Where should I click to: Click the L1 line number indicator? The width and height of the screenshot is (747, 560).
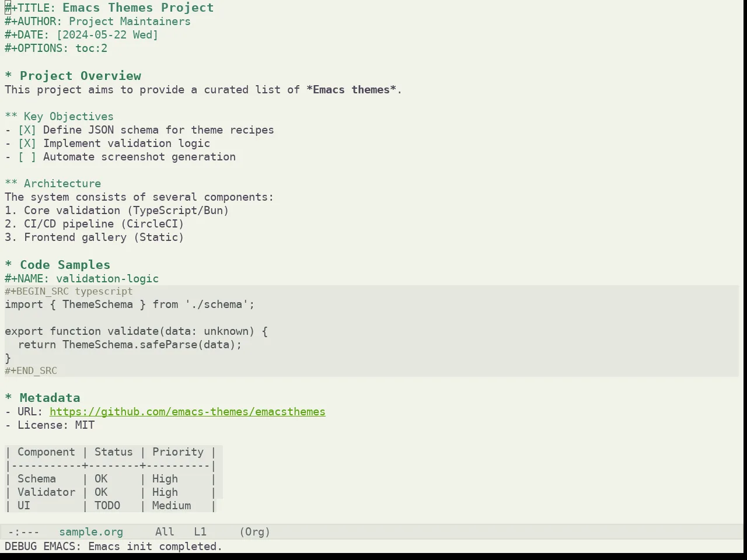coord(200,532)
